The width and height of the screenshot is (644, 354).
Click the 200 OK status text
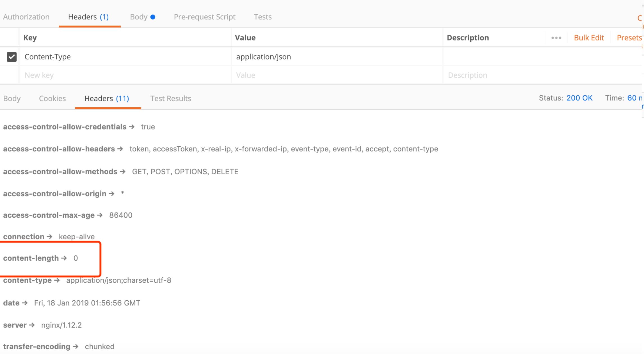tap(579, 98)
